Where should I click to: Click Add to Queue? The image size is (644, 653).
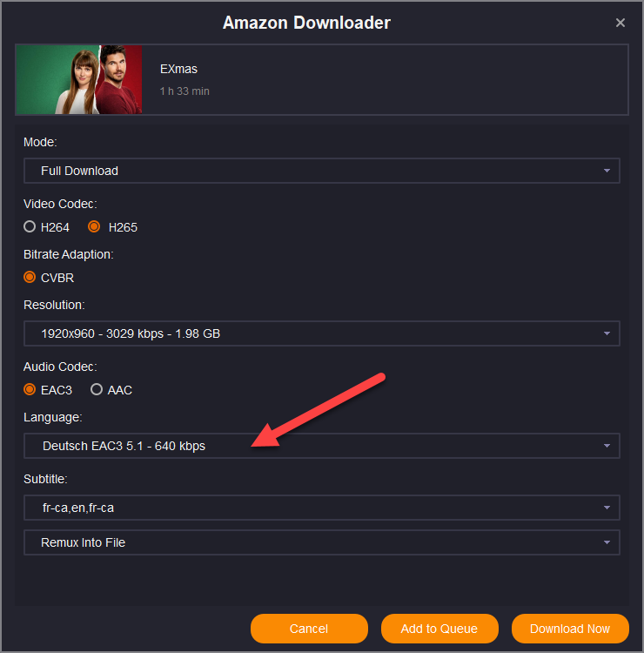439,629
